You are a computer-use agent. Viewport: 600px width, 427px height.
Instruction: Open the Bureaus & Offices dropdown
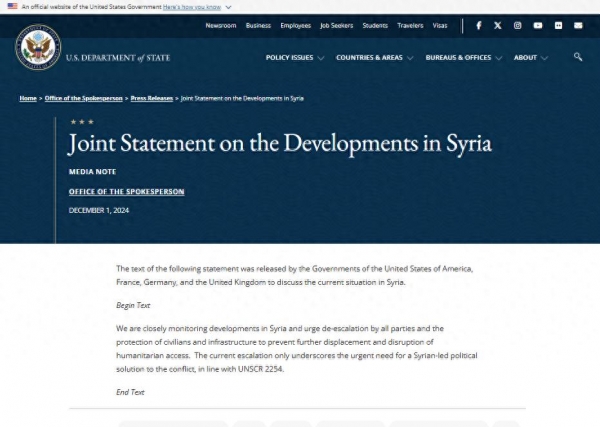463,58
